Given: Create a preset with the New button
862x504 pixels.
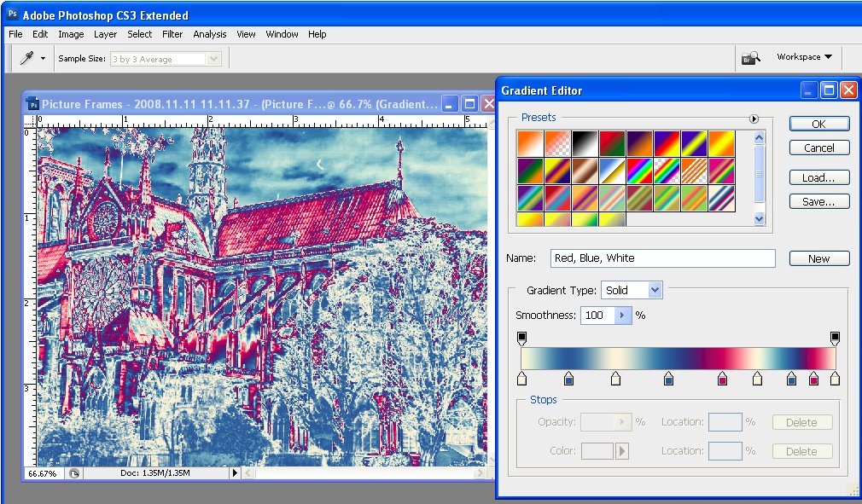Looking at the screenshot, I should pyautogui.click(x=819, y=258).
